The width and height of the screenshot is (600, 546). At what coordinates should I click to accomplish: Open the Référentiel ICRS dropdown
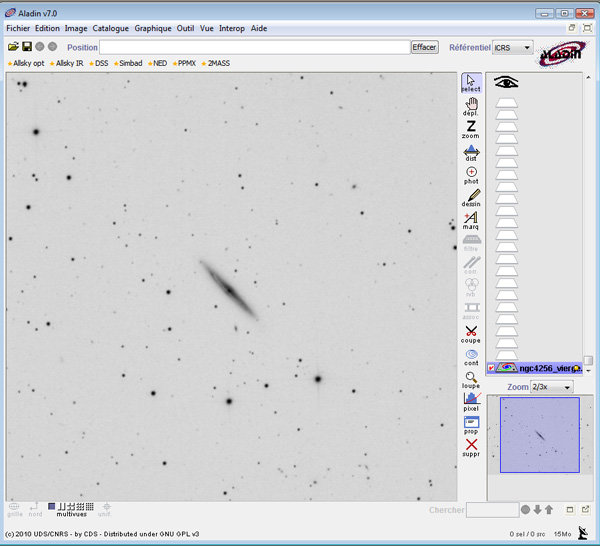513,47
